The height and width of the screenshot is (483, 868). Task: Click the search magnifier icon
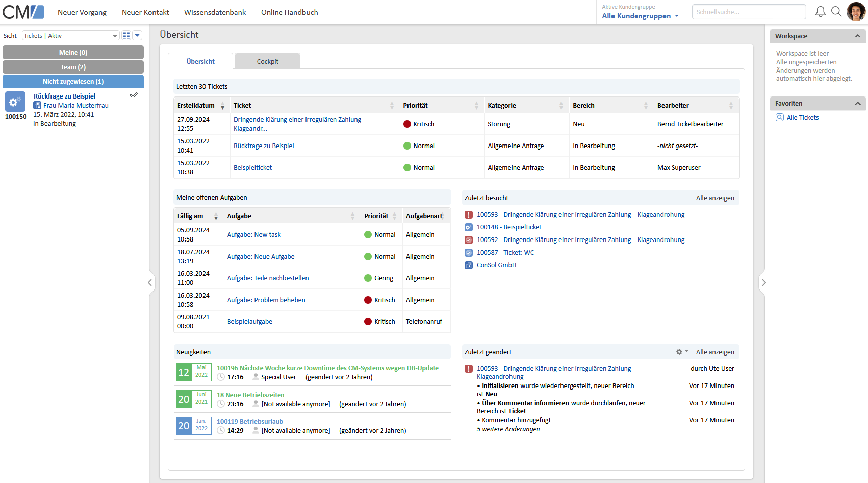point(836,12)
